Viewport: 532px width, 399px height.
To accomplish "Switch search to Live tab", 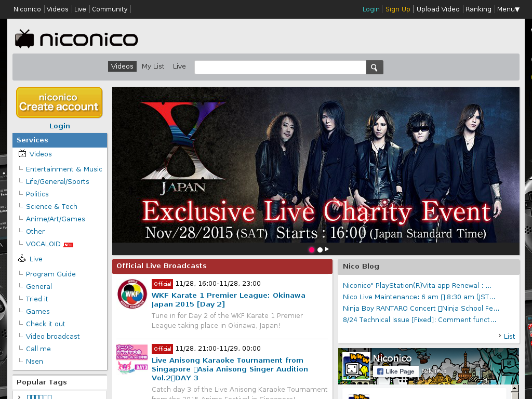I will (179, 66).
